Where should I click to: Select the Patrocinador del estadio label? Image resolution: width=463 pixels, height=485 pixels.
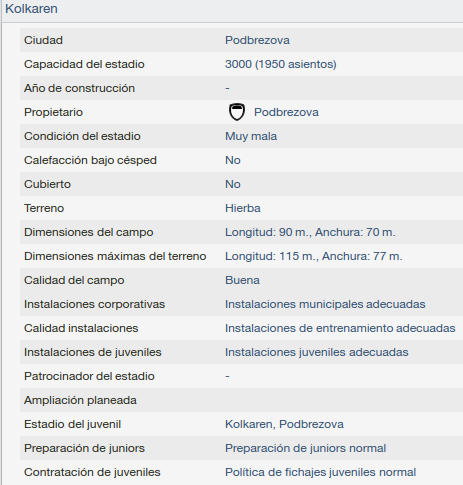click(89, 376)
